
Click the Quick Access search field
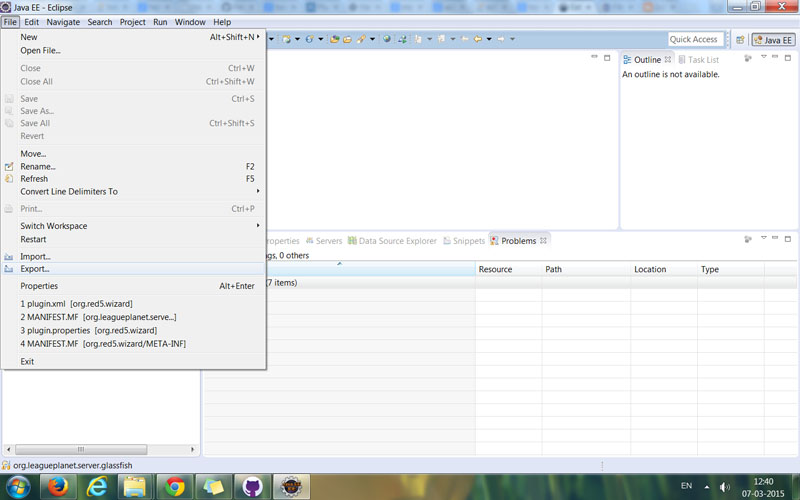tap(695, 39)
